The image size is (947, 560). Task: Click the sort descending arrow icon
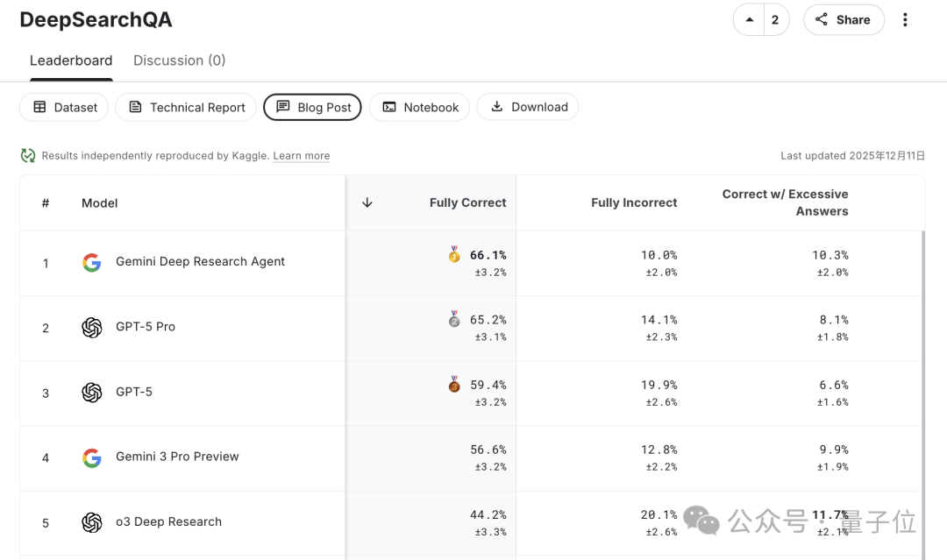click(x=367, y=202)
